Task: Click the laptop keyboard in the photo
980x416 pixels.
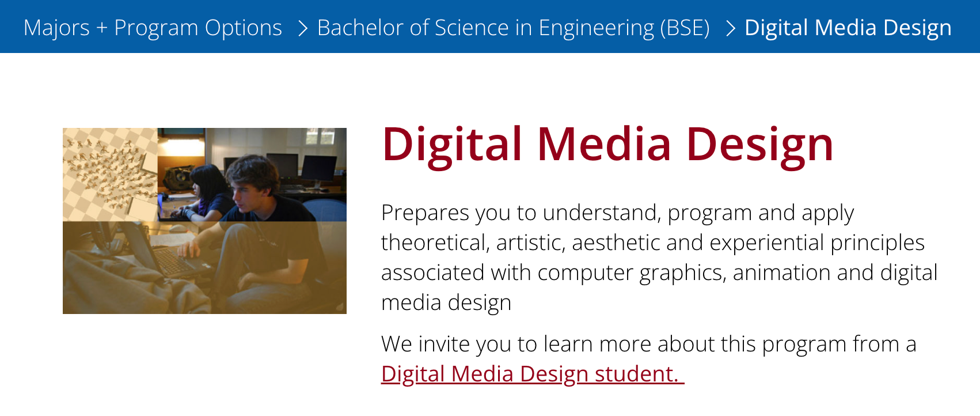Action: coord(173,262)
